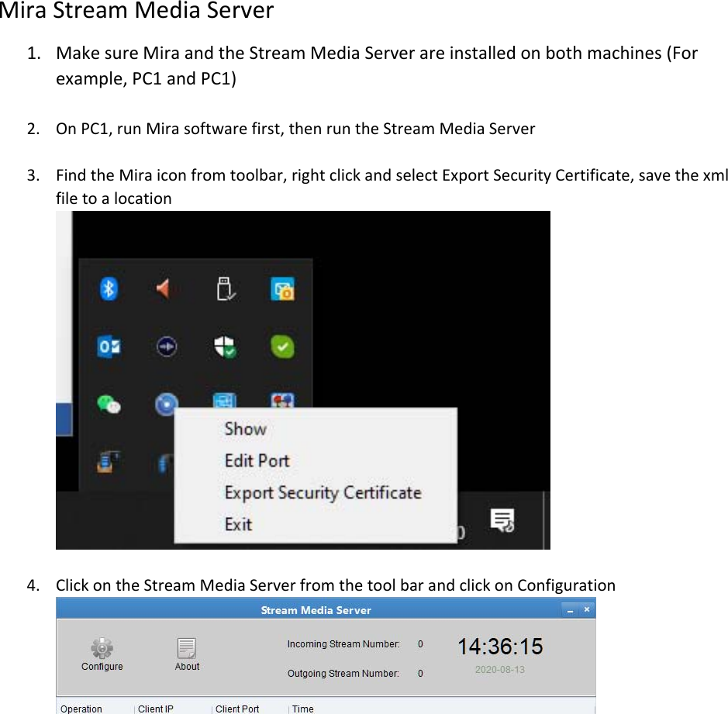Open the Action Center notification icon
728x714 pixels.
pyautogui.click(x=500, y=518)
